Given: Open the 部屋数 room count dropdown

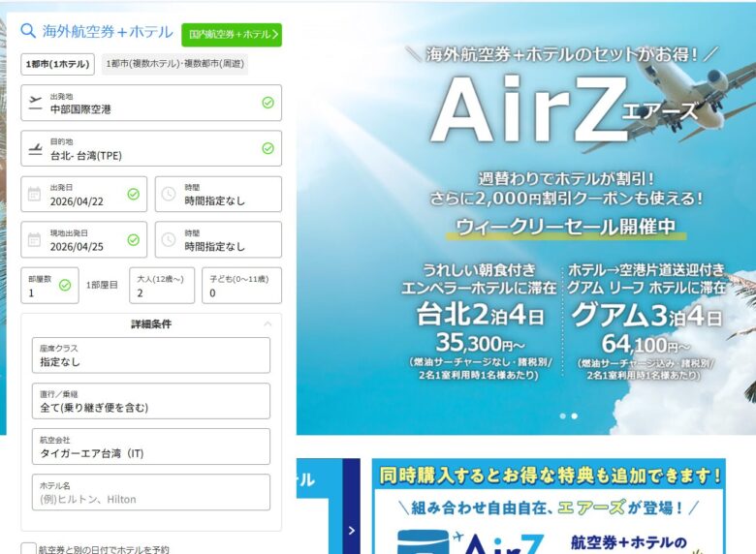Looking at the screenshot, I should click(x=49, y=286).
